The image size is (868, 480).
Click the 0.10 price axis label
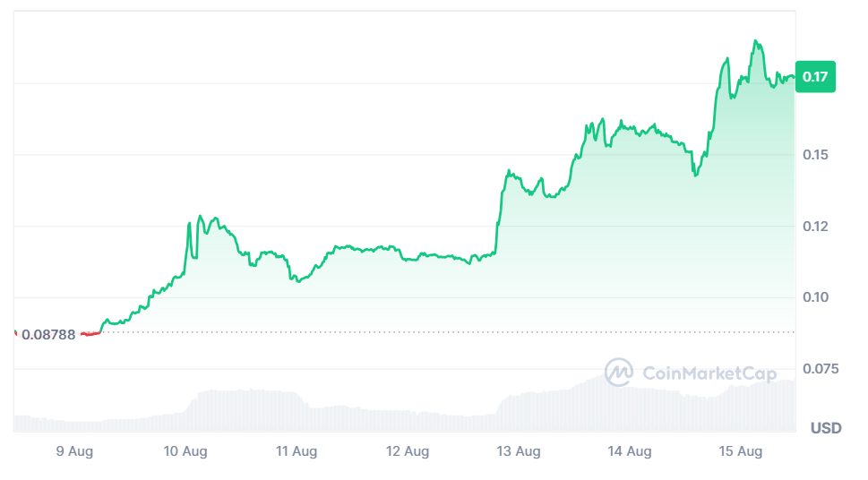[815, 297]
